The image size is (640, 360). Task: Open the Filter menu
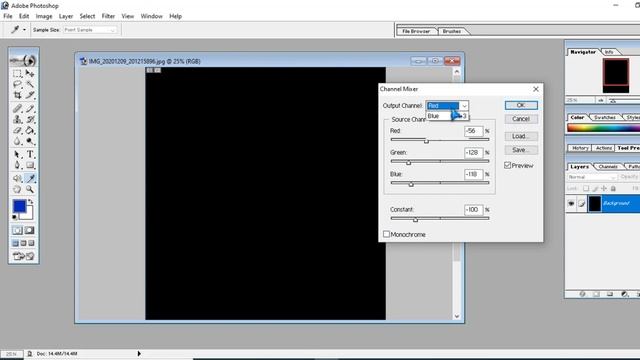(x=108, y=16)
